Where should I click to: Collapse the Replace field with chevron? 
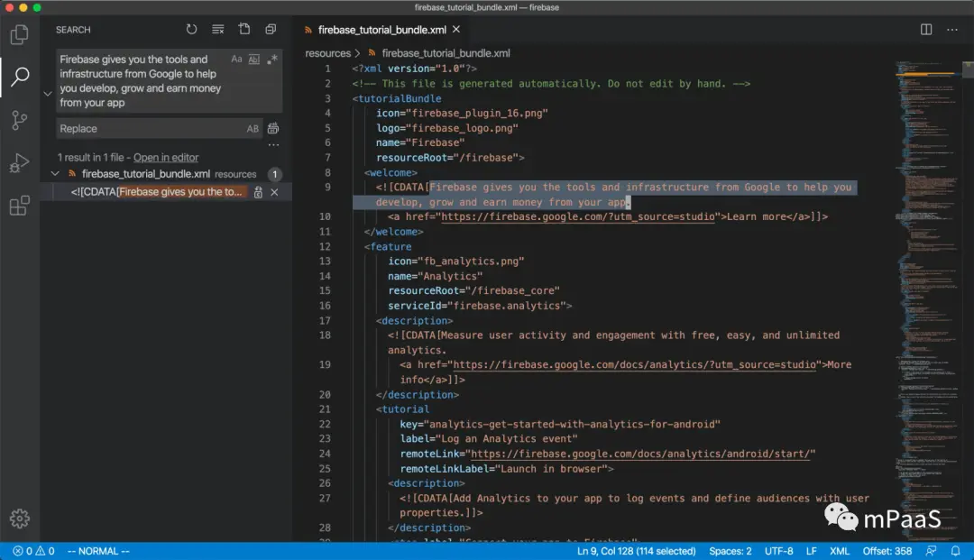point(47,94)
